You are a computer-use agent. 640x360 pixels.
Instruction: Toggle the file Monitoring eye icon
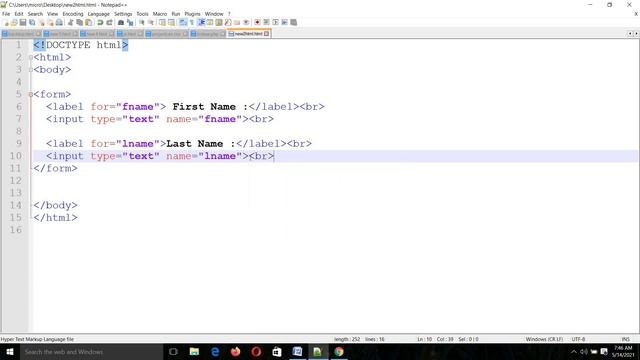point(246,22)
